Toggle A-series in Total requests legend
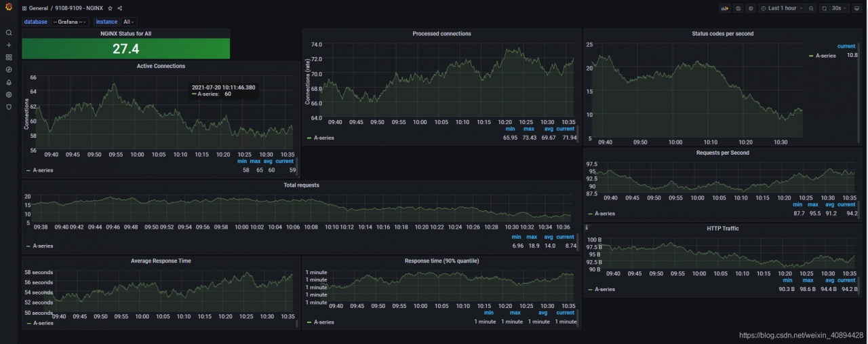Image resolution: width=868 pixels, height=344 pixels. pyautogui.click(x=43, y=246)
